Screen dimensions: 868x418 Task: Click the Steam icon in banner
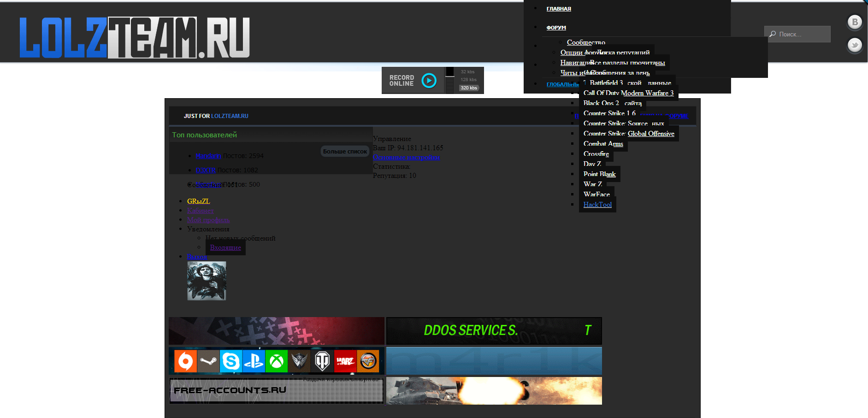(208, 361)
